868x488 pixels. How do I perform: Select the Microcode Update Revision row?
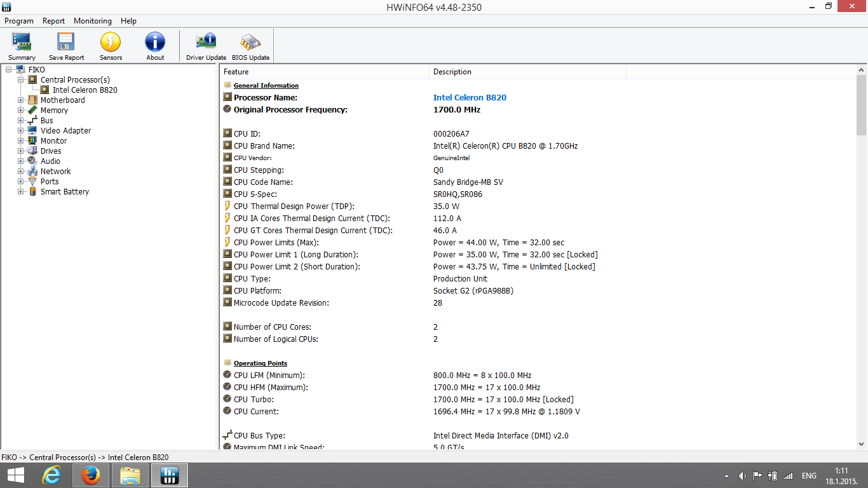tap(423, 303)
